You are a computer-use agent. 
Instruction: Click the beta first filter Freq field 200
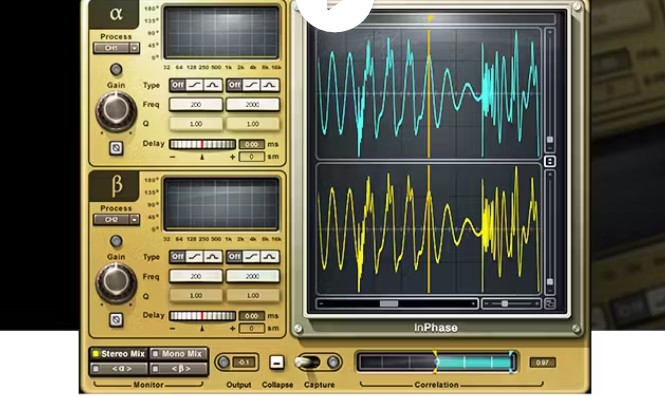click(196, 276)
